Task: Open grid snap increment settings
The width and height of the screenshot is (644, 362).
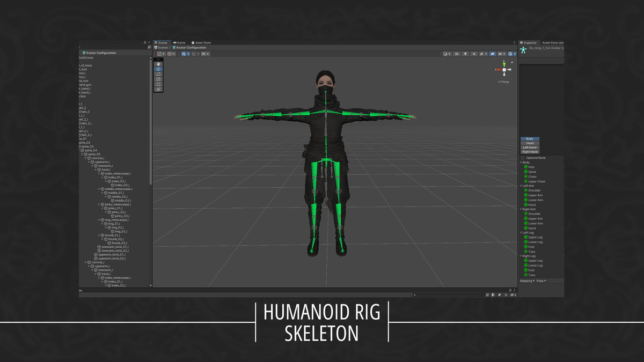Action: 188,54
